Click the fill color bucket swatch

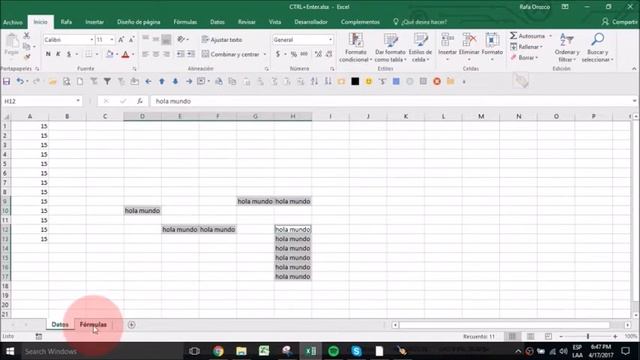coord(109,54)
